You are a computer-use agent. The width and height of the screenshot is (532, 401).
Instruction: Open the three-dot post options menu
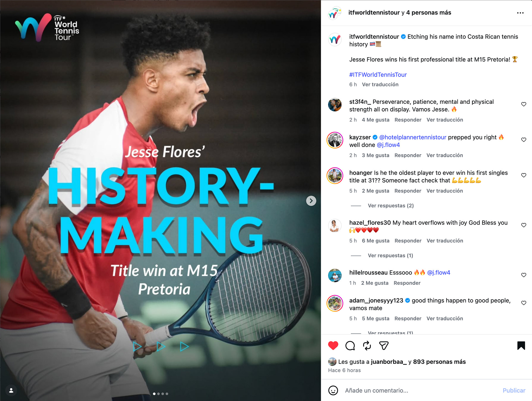(520, 13)
